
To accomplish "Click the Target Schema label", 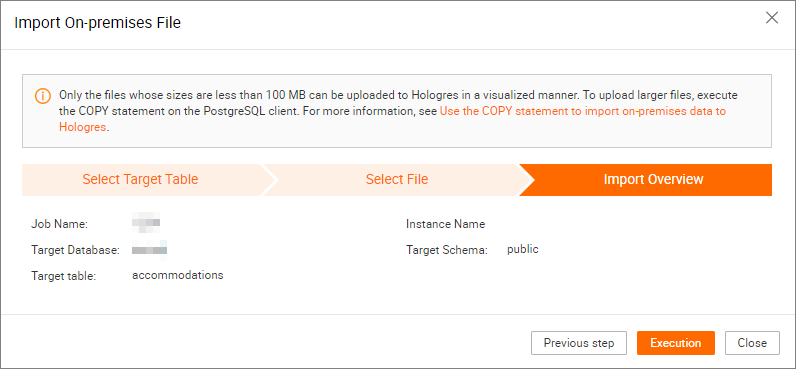I will [447, 250].
